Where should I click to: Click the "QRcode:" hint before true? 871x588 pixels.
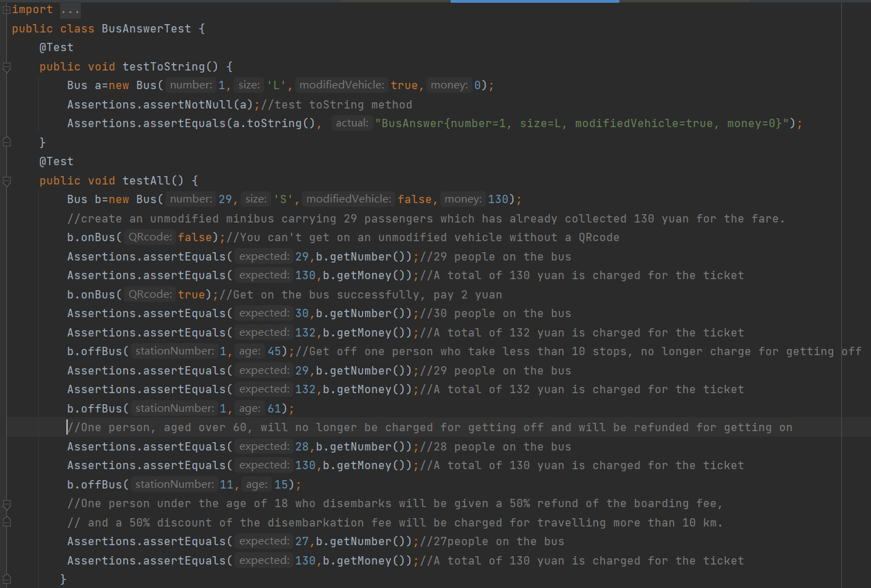click(150, 294)
